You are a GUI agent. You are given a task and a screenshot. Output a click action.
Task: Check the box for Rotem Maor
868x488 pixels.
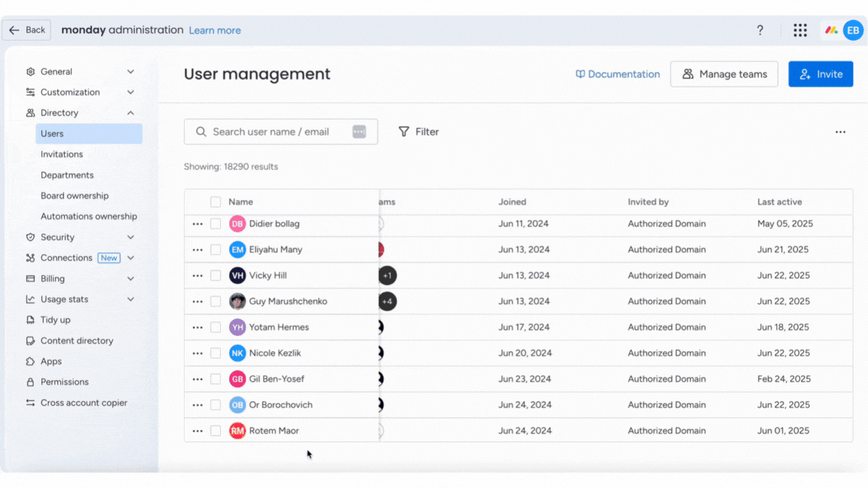215,431
